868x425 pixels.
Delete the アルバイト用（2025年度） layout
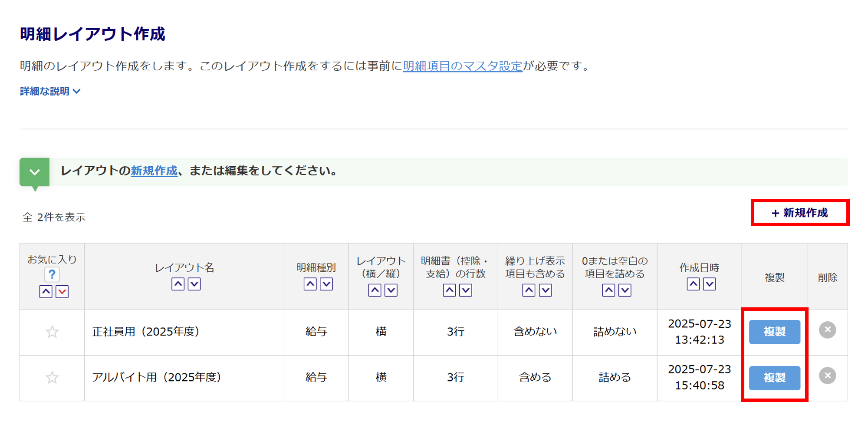pos(827,376)
